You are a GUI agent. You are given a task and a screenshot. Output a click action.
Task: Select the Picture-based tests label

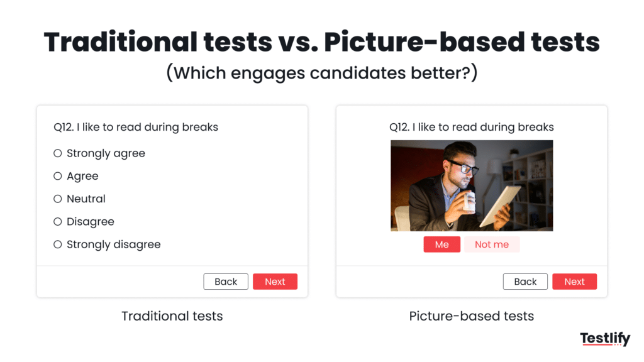[471, 316]
